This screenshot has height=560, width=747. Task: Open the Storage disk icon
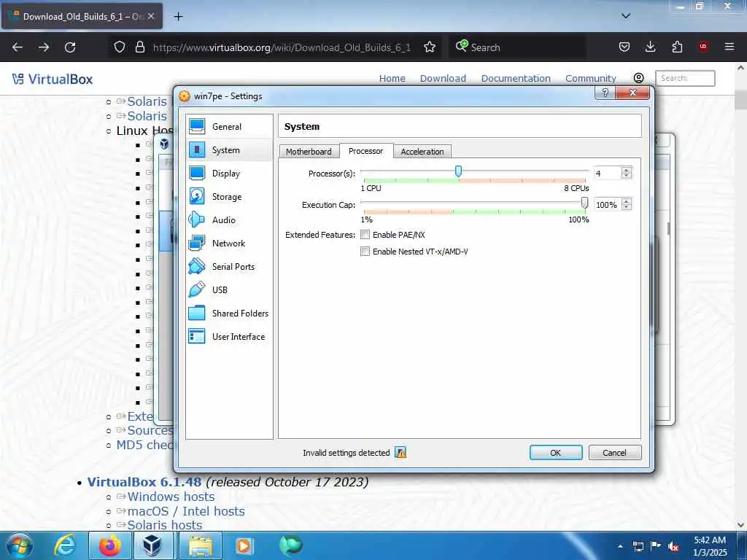pyautogui.click(x=197, y=197)
